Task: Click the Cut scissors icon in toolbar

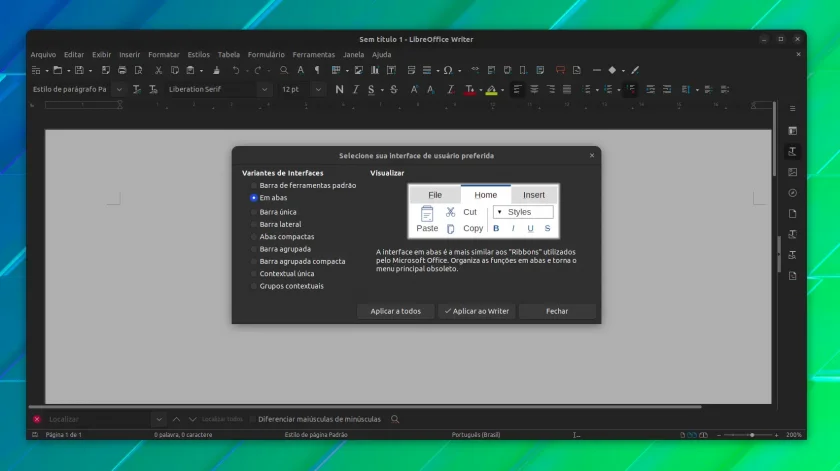Action: click(x=158, y=70)
